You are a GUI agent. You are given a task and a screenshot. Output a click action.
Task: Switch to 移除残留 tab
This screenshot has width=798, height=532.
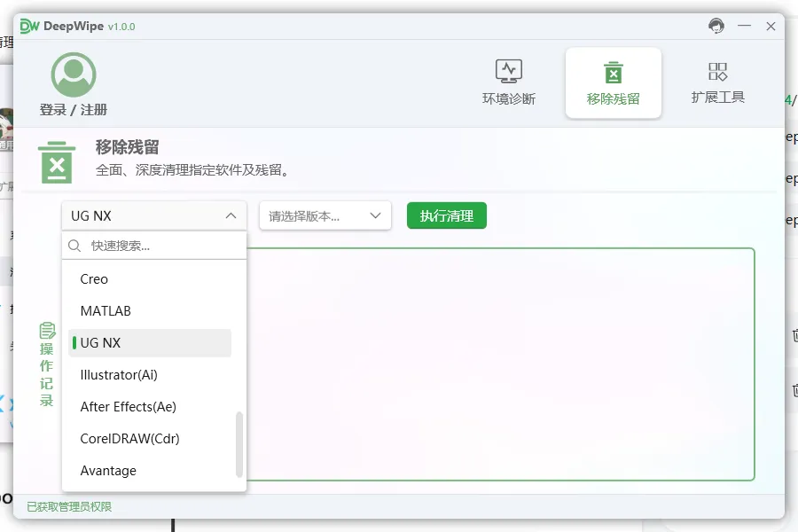(614, 83)
